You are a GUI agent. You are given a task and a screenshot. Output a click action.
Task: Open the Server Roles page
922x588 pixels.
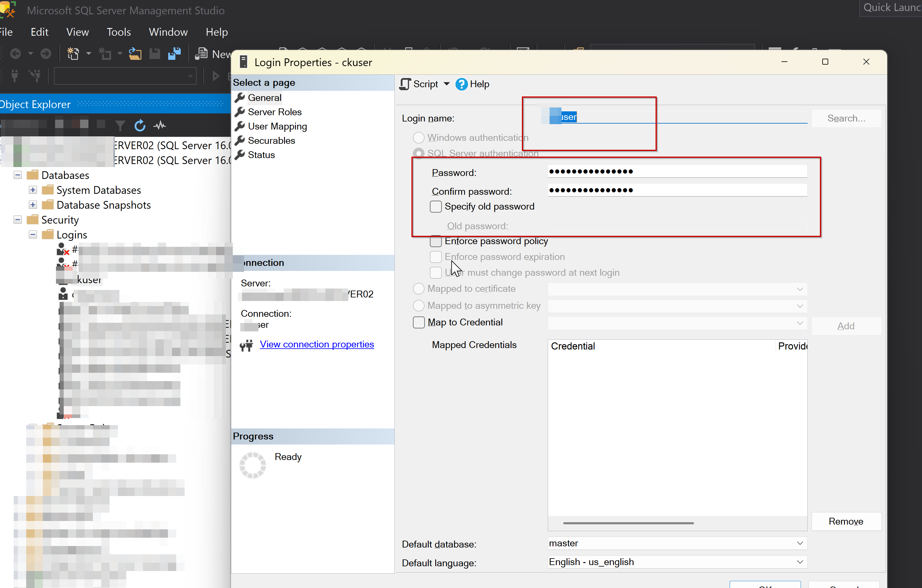(x=274, y=112)
